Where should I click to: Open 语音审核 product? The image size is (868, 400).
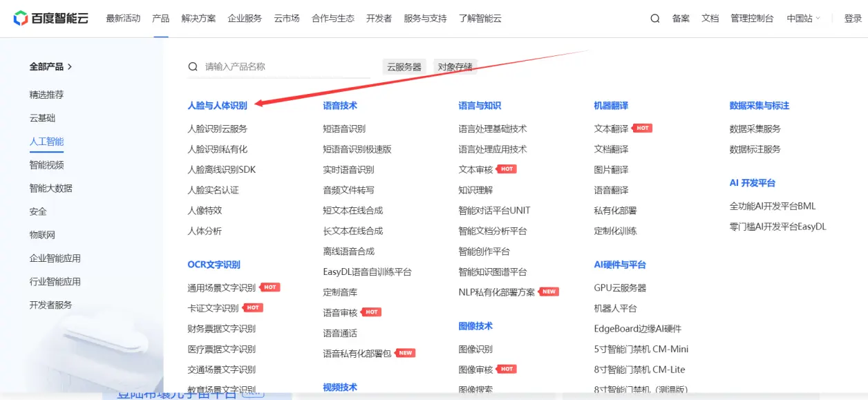tap(340, 312)
